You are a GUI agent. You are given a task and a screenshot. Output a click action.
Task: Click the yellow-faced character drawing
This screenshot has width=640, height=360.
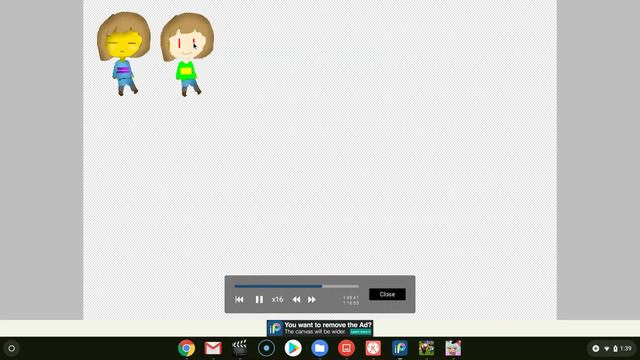point(123,53)
